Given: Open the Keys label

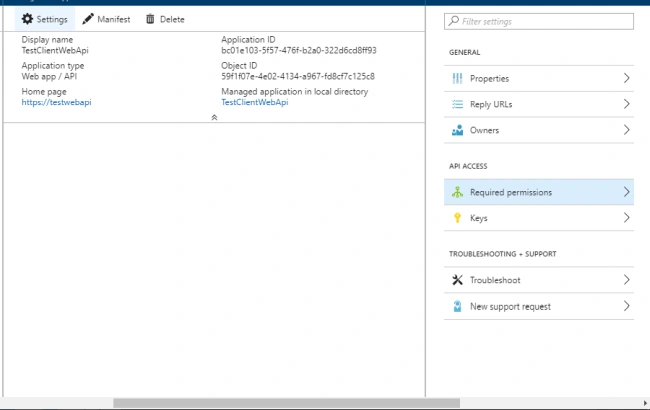Looking at the screenshot, I should pos(478,218).
